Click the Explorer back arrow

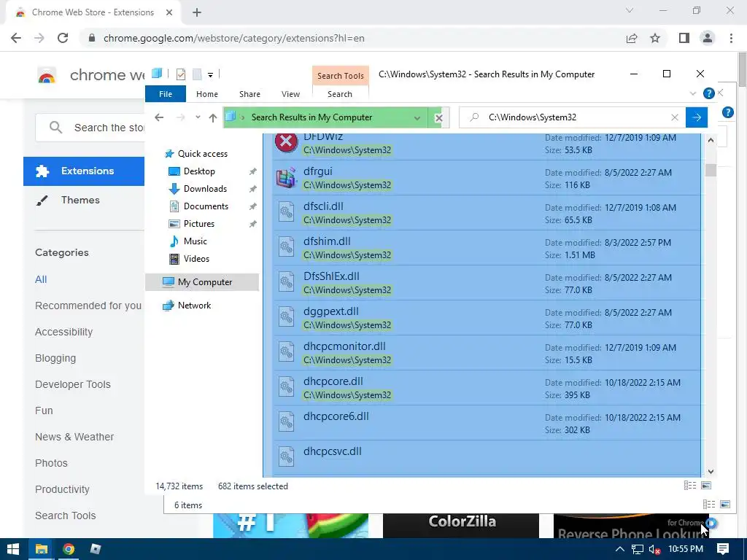click(x=159, y=117)
